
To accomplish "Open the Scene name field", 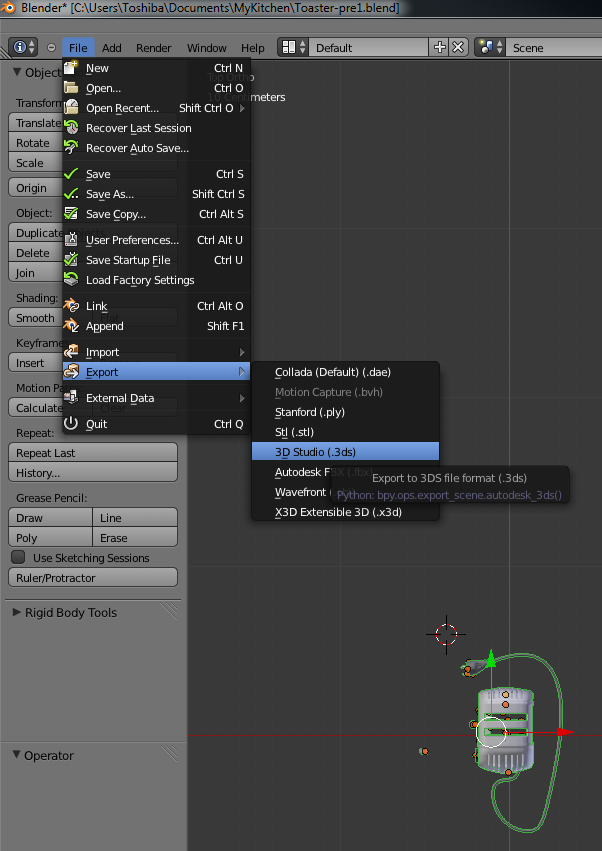I will (x=554, y=48).
